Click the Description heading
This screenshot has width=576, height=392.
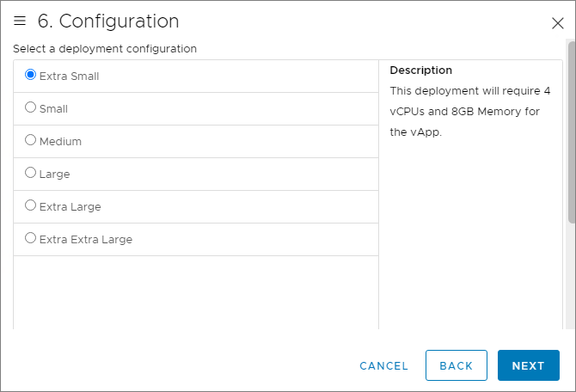pos(420,70)
